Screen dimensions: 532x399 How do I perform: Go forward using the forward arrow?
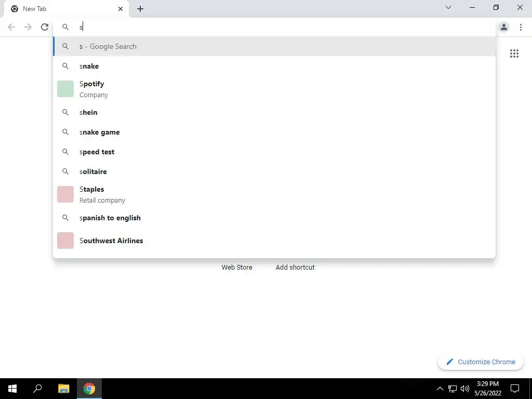(x=28, y=27)
